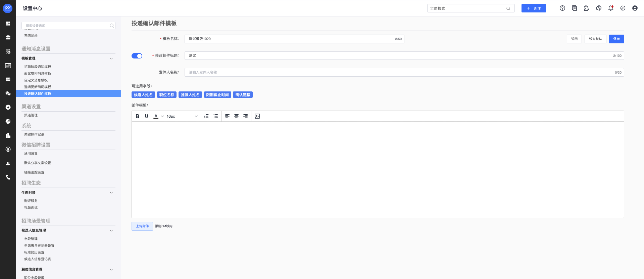The image size is (644, 279).
Task: Click the thumbs-up icon in left rail
Action: pos(8,107)
